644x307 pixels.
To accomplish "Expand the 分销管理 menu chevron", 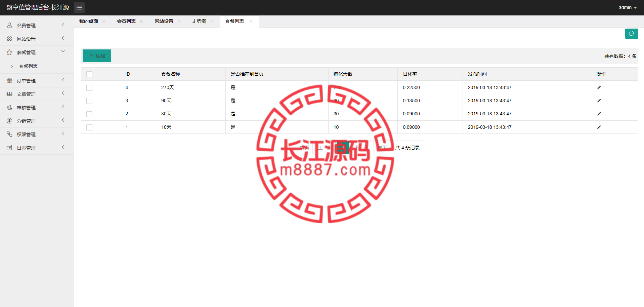I will pos(63,120).
